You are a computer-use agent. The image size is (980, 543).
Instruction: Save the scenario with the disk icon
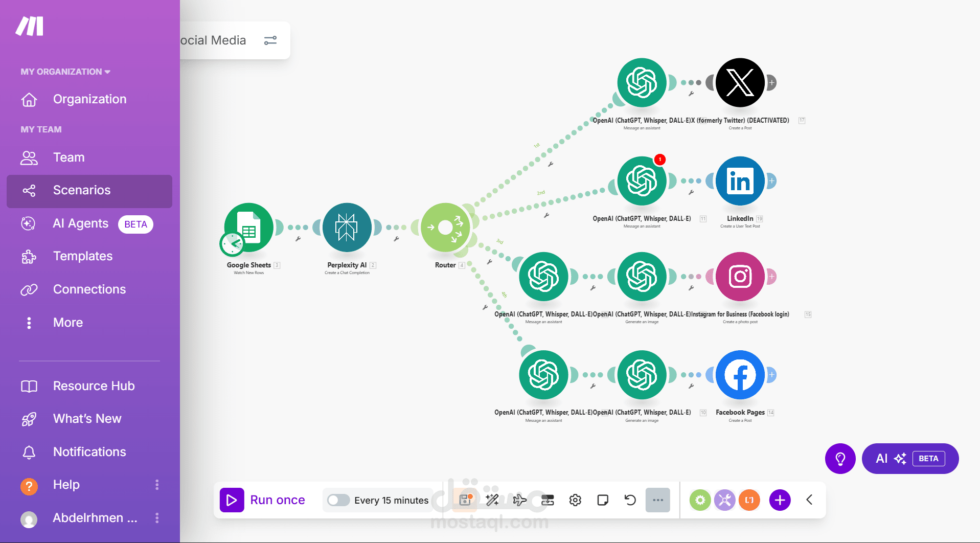[x=465, y=500]
